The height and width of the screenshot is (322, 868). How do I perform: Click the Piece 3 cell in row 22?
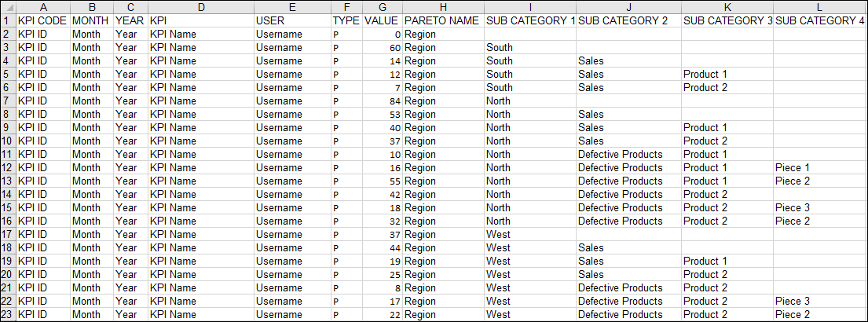point(820,301)
